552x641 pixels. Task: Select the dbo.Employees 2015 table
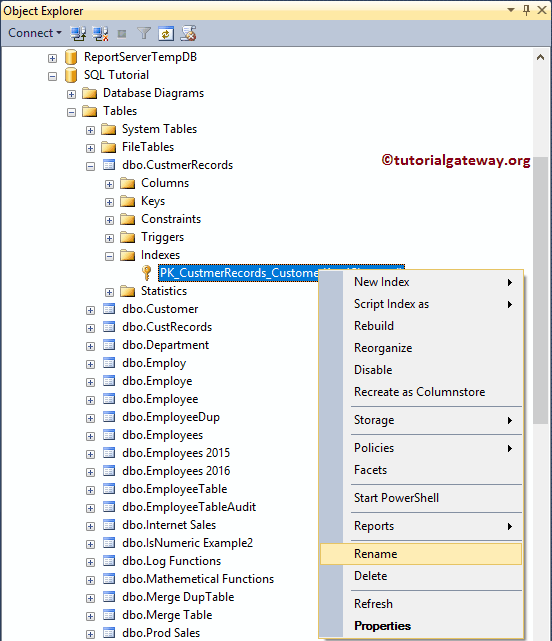pyautogui.click(x=176, y=453)
